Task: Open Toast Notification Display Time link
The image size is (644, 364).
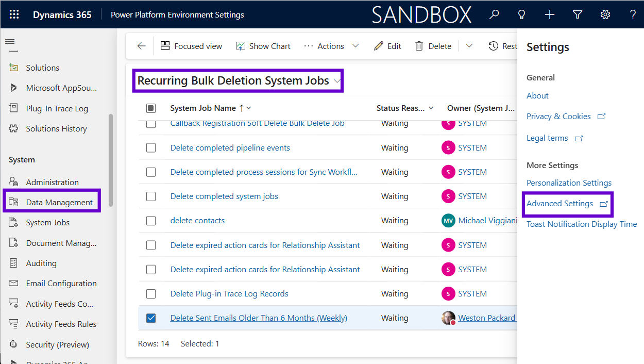Action: (x=582, y=224)
